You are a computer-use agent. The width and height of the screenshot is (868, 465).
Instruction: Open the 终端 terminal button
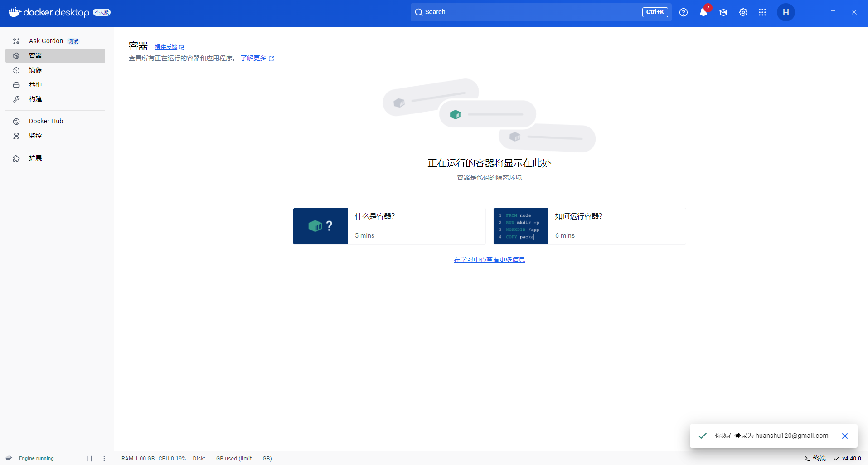pyautogui.click(x=815, y=459)
